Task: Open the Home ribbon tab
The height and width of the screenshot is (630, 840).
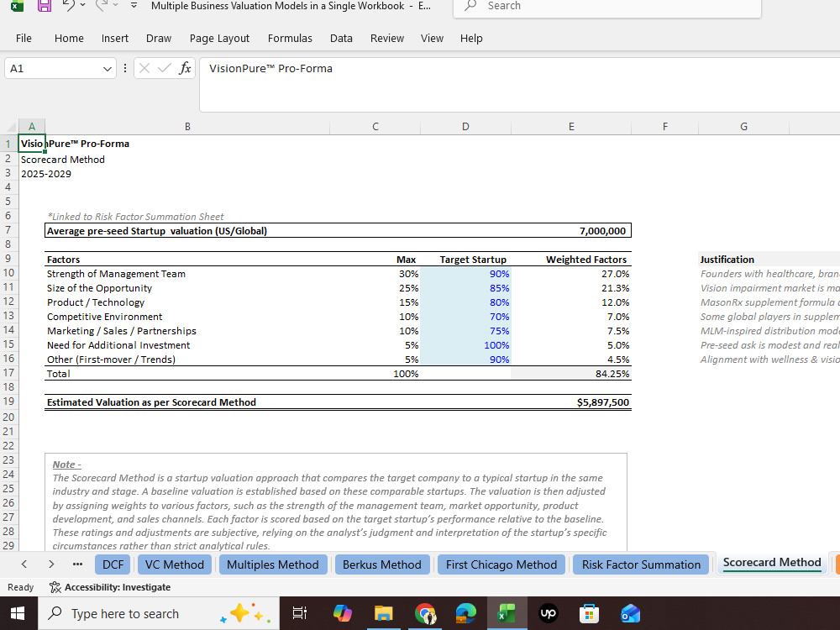Action: point(69,38)
